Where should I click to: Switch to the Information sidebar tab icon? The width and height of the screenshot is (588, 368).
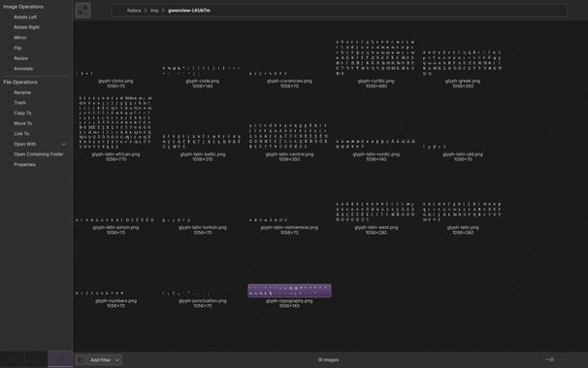point(36,359)
